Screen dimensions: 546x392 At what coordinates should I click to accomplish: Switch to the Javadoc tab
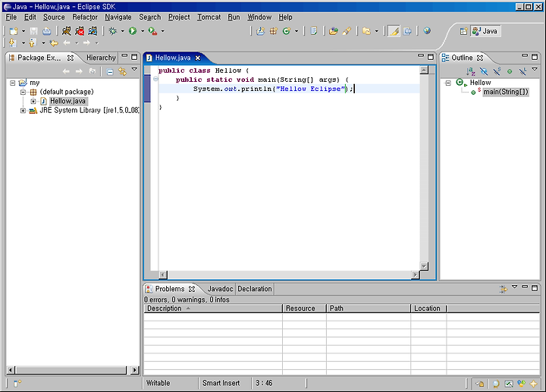pyautogui.click(x=220, y=289)
